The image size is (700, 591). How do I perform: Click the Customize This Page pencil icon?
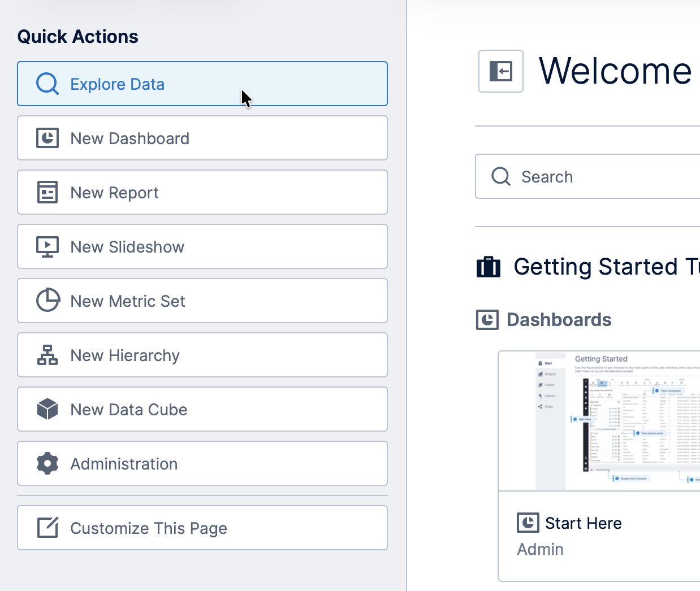[47, 528]
